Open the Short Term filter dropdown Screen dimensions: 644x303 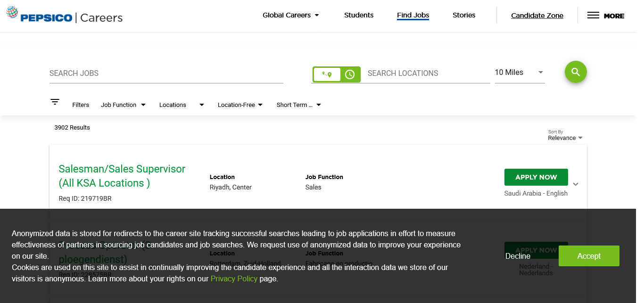tap(298, 105)
